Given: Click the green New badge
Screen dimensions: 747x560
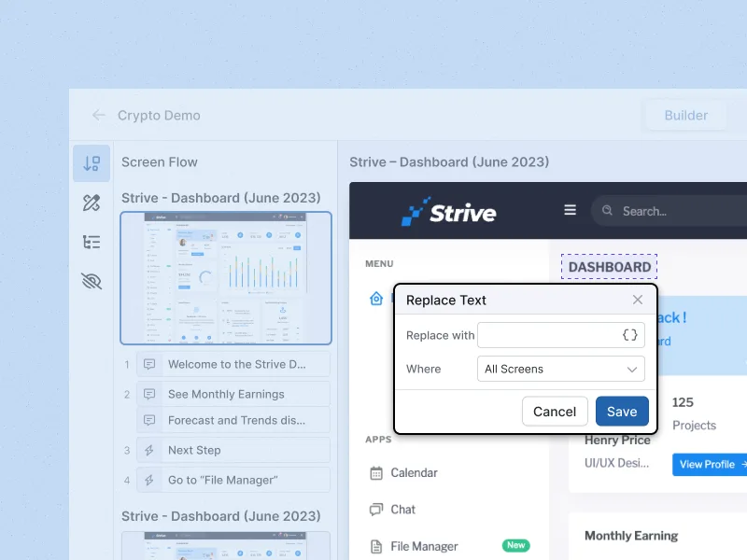Looking at the screenshot, I should pos(516,545).
